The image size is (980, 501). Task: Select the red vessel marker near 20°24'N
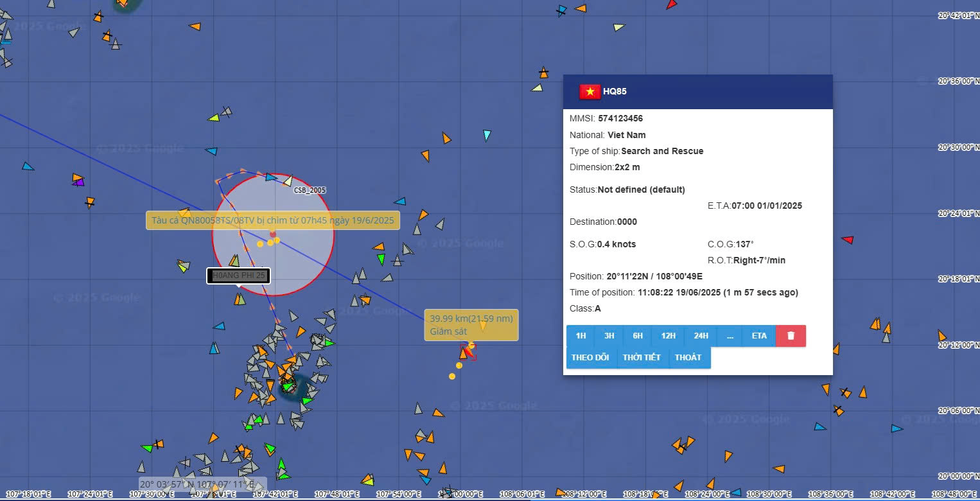848,240
